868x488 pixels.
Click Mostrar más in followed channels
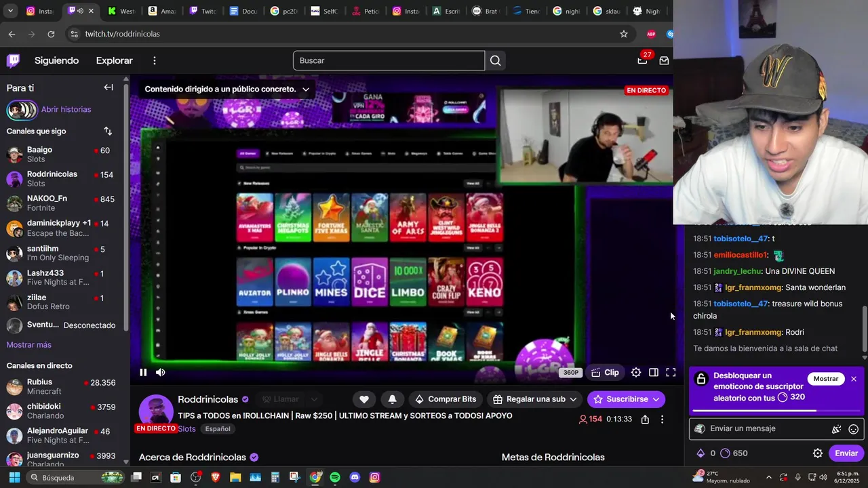[x=29, y=345]
